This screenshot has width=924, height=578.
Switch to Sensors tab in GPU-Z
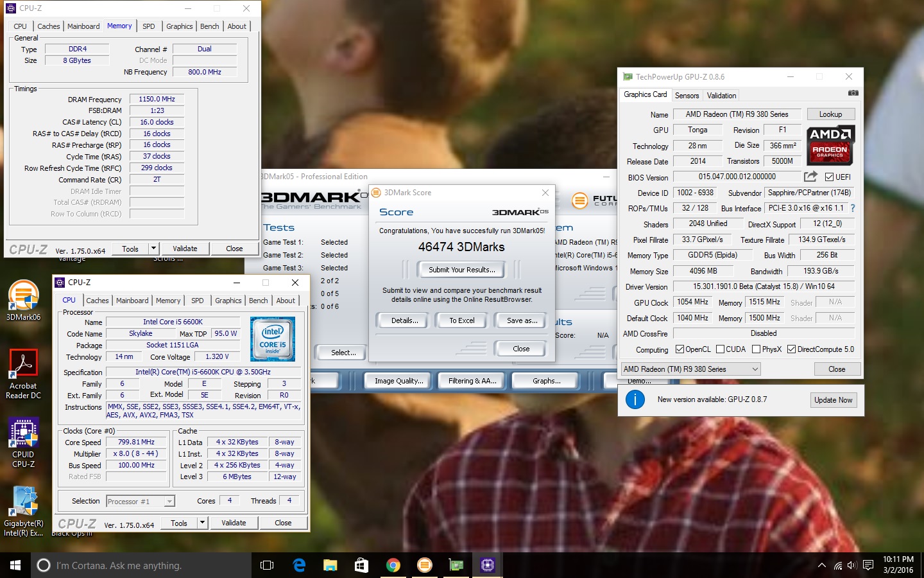click(687, 95)
